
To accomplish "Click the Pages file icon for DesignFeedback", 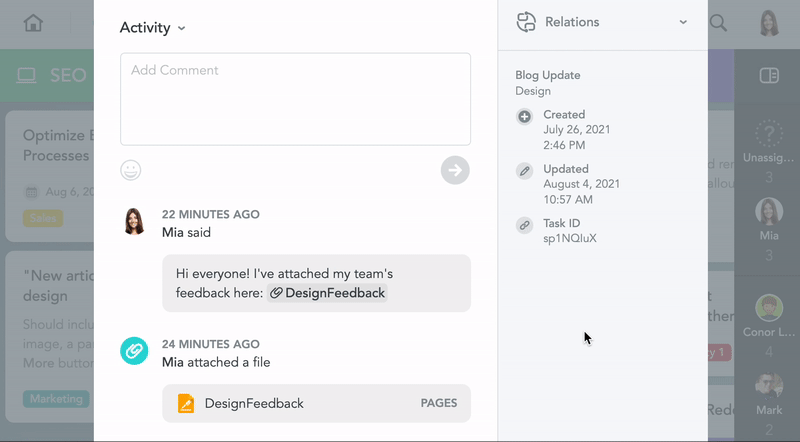I will tap(186, 403).
